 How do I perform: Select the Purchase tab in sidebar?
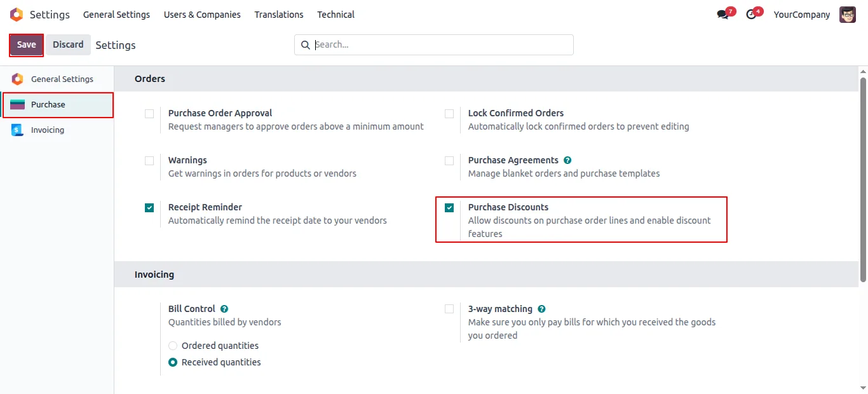click(x=57, y=105)
